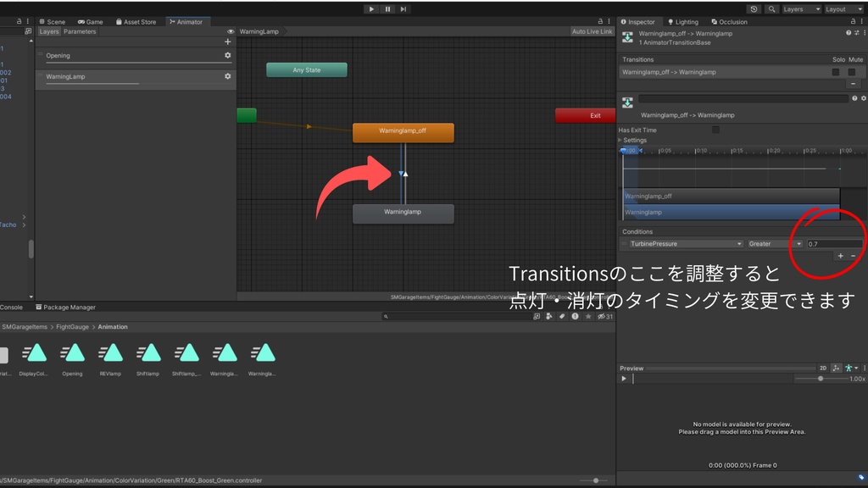Open the Undo History icon
This screenshot has height=488, width=868.
[x=754, y=8]
